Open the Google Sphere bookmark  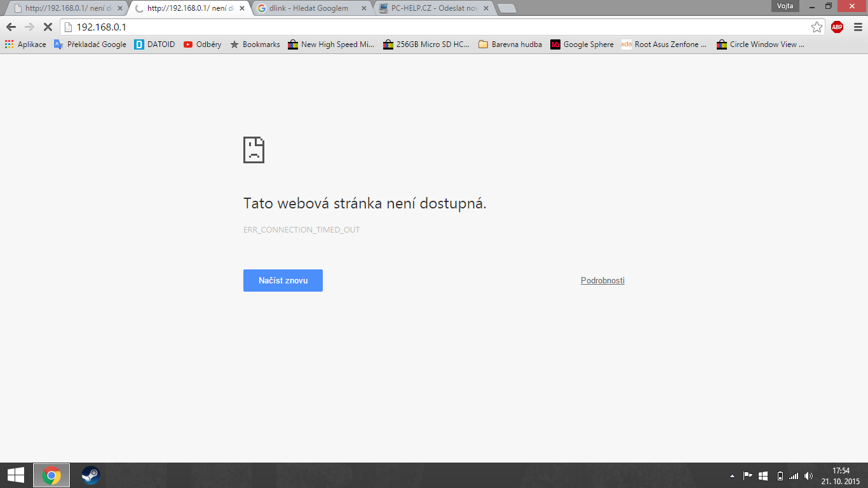pyautogui.click(x=582, y=44)
